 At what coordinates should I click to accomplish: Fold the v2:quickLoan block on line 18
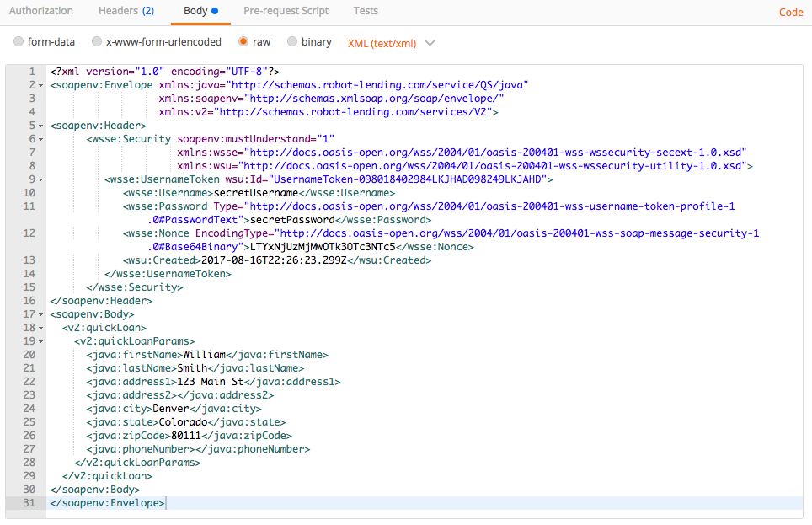point(41,328)
